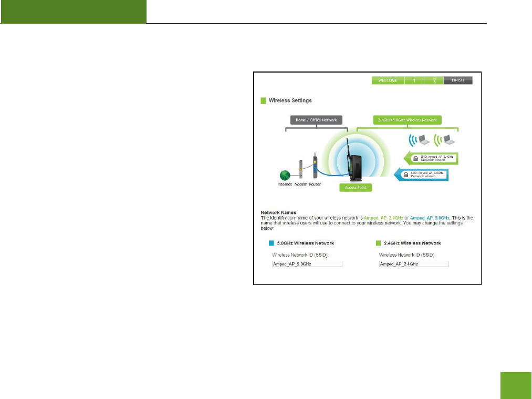
Task: Click the green-signal laptop icon
Action: click(444, 140)
